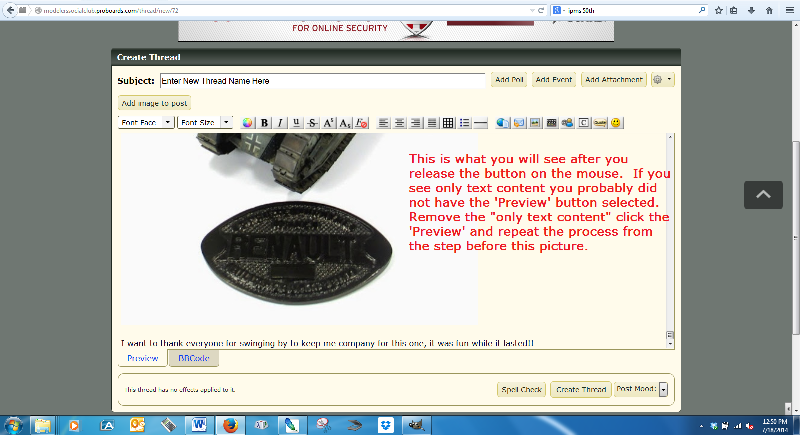Click the Spell Check button
This screenshot has height=435, width=800.
coord(521,390)
